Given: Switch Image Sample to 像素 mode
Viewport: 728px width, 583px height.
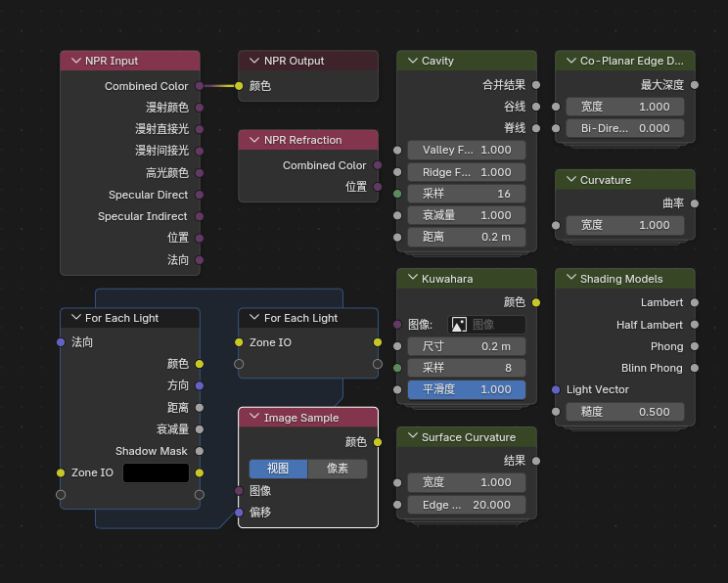Looking at the screenshot, I should click(x=338, y=469).
